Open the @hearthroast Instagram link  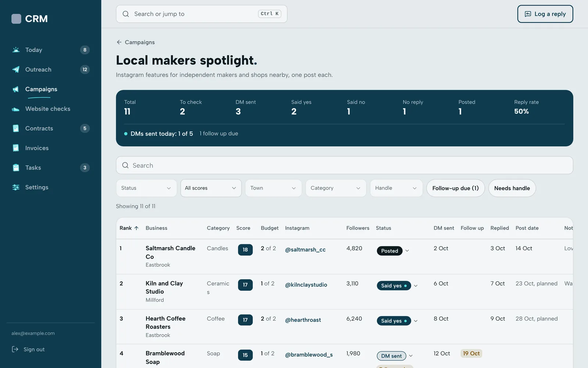(x=303, y=320)
